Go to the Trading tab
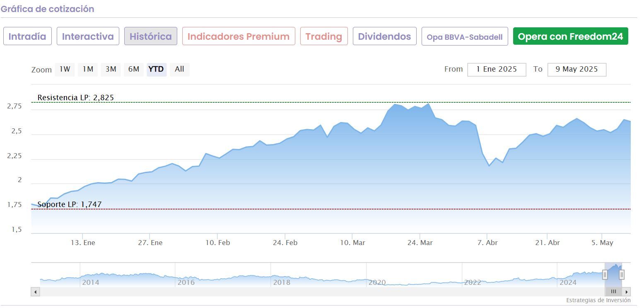The width and height of the screenshot is (644, 308). 324,36
